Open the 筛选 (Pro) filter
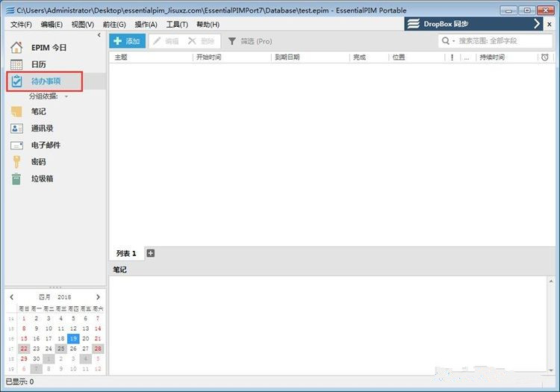This screenshot has height=392, width=560. [x=250, y=41]
